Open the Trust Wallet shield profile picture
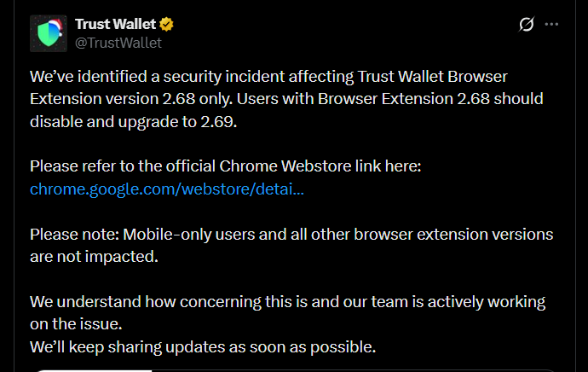The height and width of the screenshot is (372, 588). [x=49, y=33]
